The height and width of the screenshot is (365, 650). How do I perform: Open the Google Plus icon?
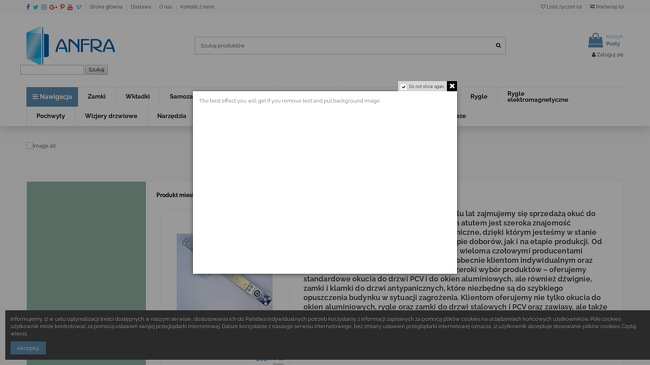pos(53,7)
